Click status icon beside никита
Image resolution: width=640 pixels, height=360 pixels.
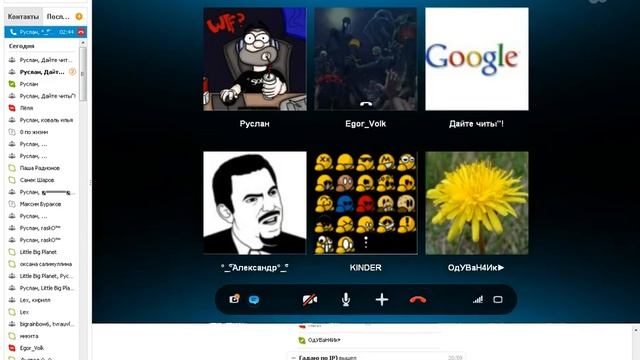(12, 336)
